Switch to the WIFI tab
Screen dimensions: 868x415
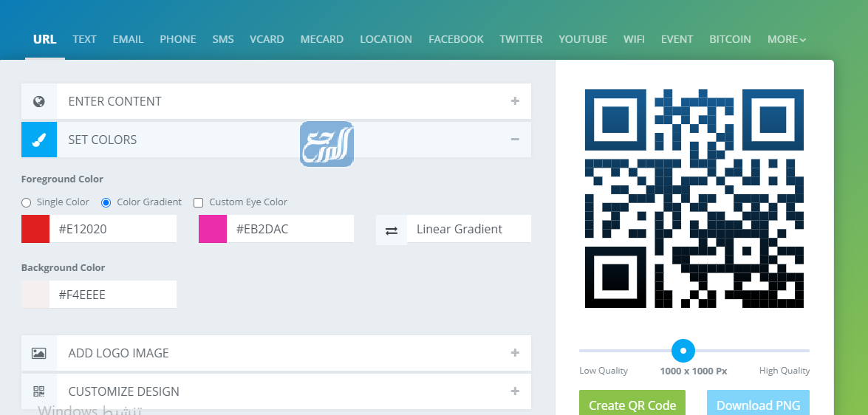coord(634,39)
